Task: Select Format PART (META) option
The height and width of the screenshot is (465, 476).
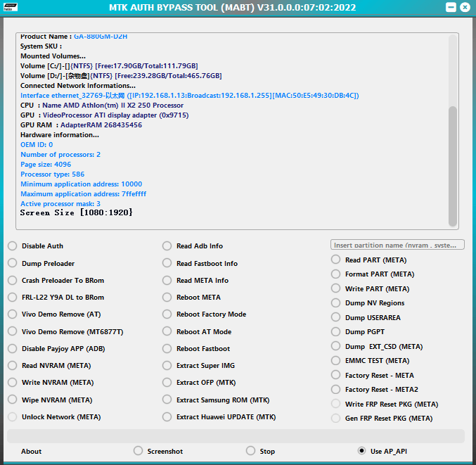Action: 335,274
